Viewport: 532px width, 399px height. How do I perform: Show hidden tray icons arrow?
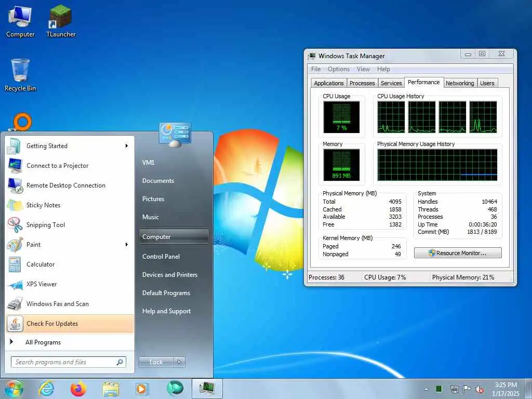coord(426,389)
